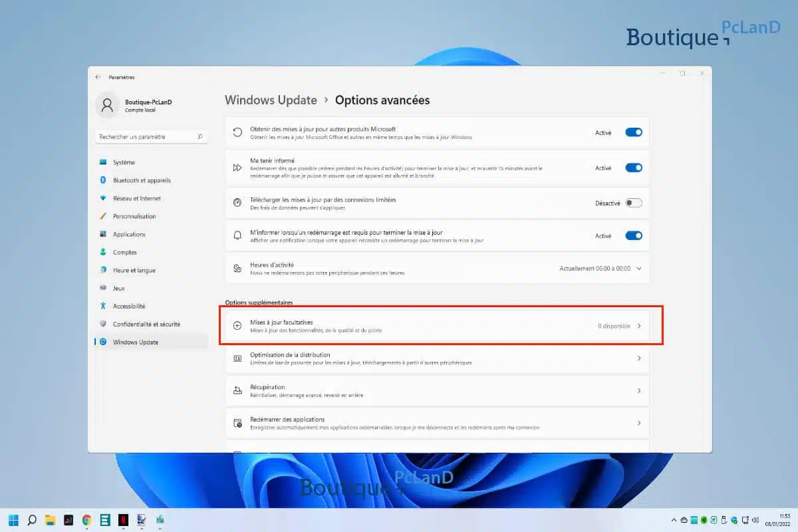The width and height of the screenshot is (798, 532).
Task: Click the Boutique-PcLanD account name
Action: tap(148, 102)
